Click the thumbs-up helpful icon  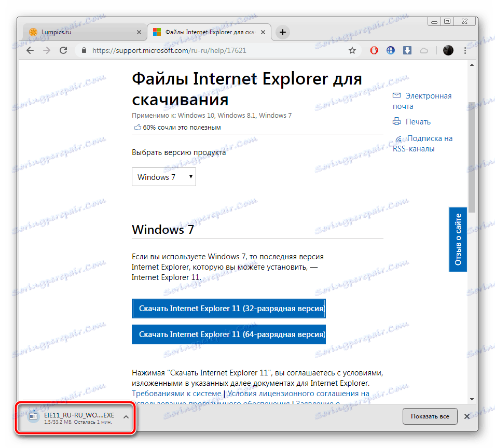pyautogui.click(x=137, y=127)
